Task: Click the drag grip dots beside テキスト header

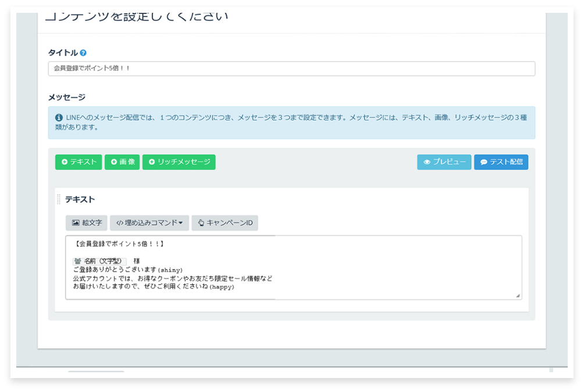Action: pyautogui.click(x=58, y=199)
